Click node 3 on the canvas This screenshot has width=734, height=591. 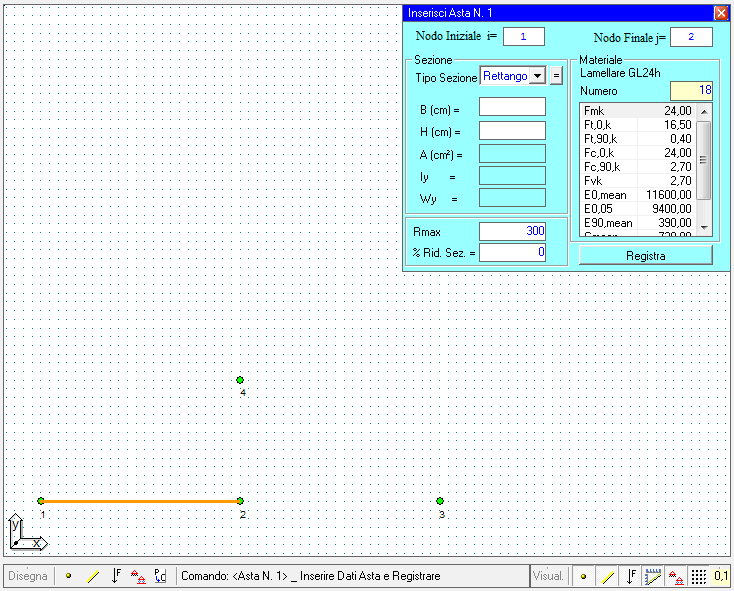[x=440, y=501]
